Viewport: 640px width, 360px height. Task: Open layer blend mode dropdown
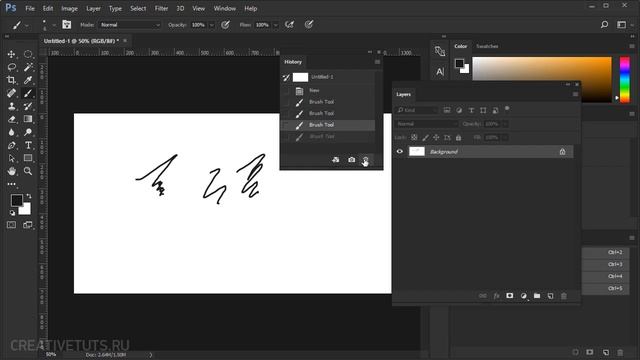point(427,124)
